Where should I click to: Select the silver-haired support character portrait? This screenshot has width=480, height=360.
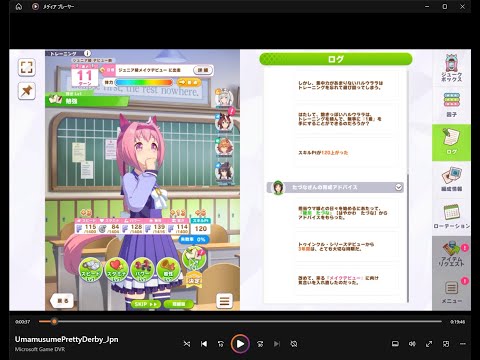tap(224, 98)
